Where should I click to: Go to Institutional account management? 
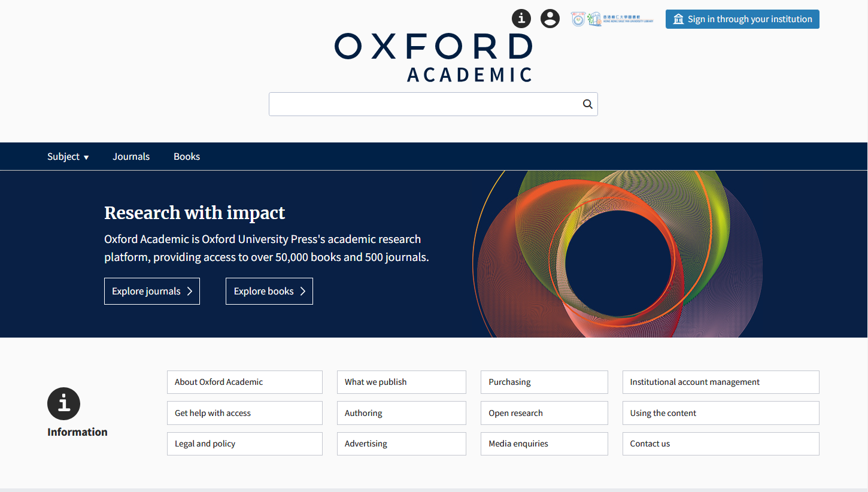click(721, 382)
